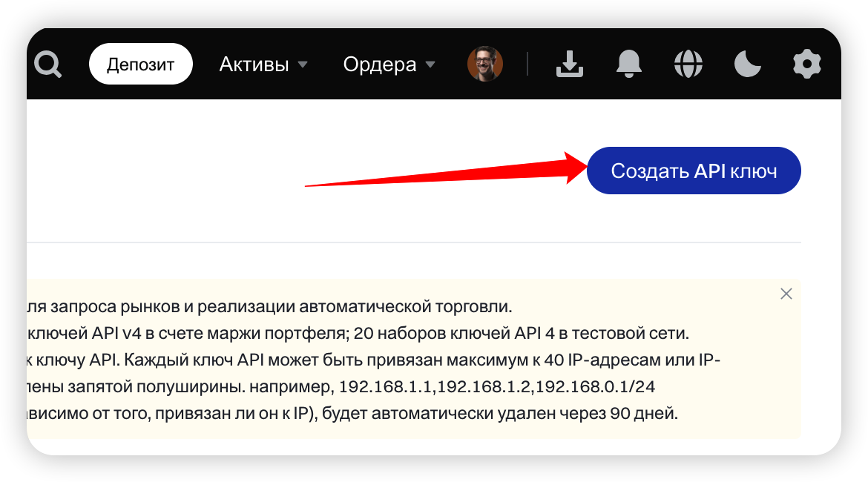Image resolution: width=868 pixels, height=482 pixels.
Task: Toggle dark mode with the moon icon
Action: [748, 65]
